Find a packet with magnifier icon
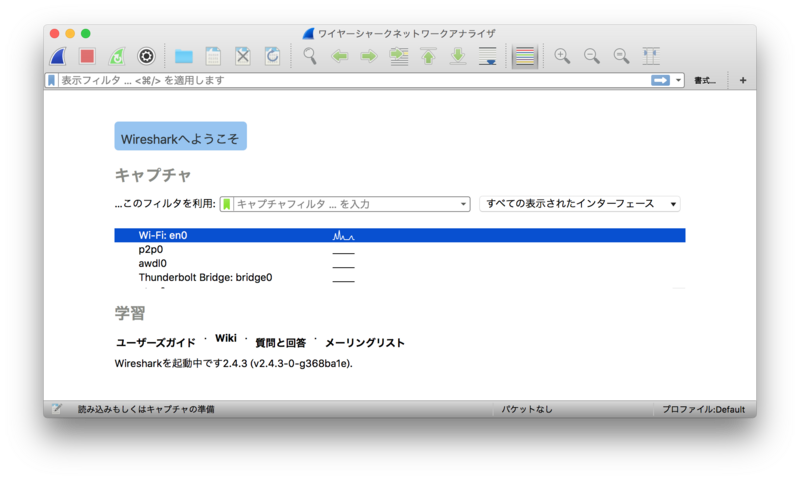Screen dimensions: 800x480 pyautogui.click(x=310, y=56)
